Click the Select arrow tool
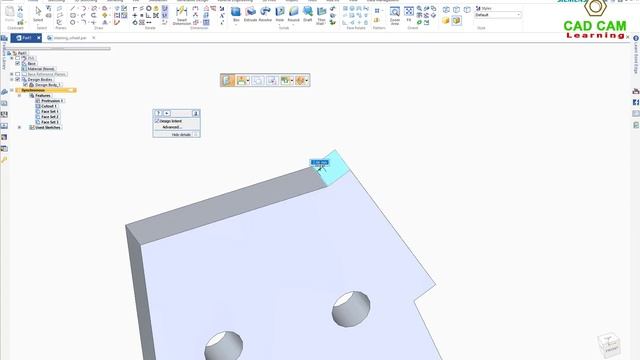 38,13
